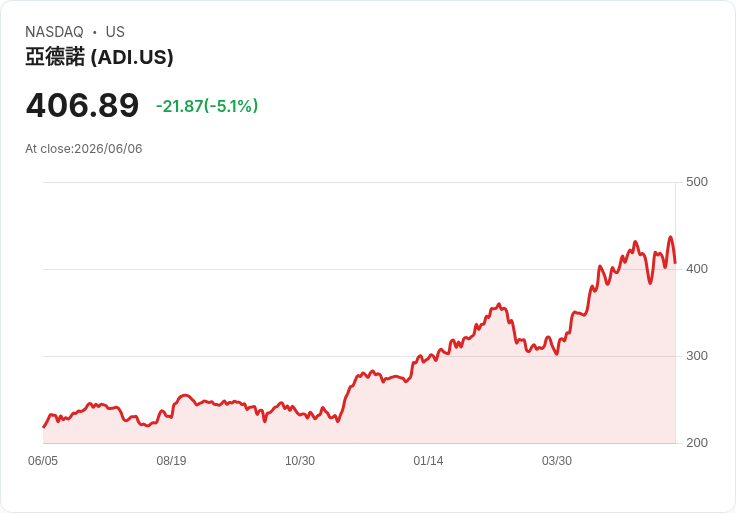The height and width of the screenshot is (513, 736).
Task: Click the 08/19 date axis label
Action: click(171, 461)
